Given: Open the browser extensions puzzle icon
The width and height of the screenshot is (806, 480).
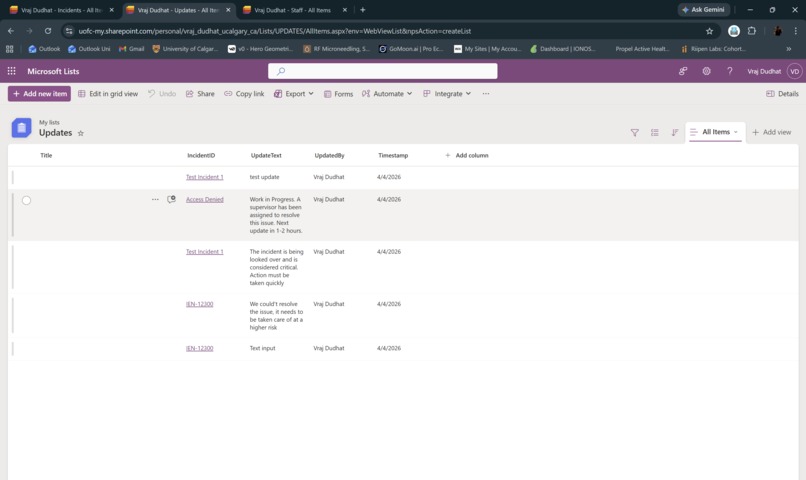Looking at the screenshot, I should point(752,31).
